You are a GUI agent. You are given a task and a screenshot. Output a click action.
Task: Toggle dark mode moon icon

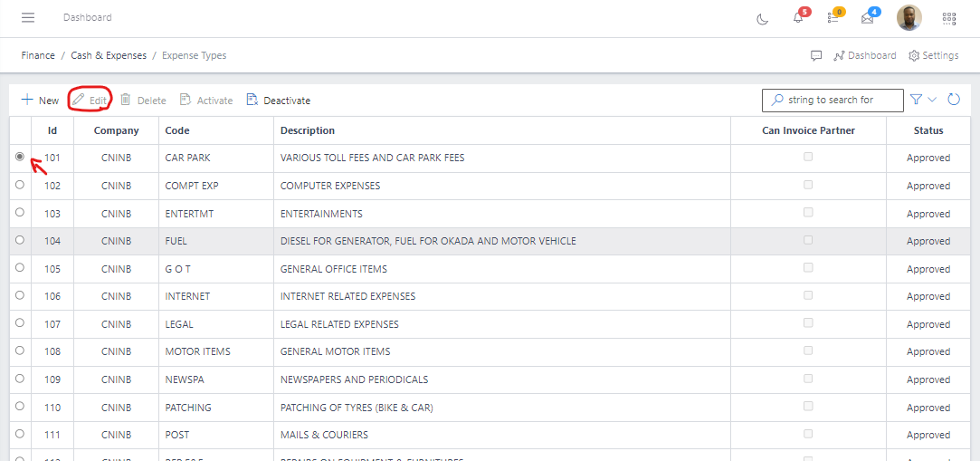pyautogui.click(x=762, y=18)
